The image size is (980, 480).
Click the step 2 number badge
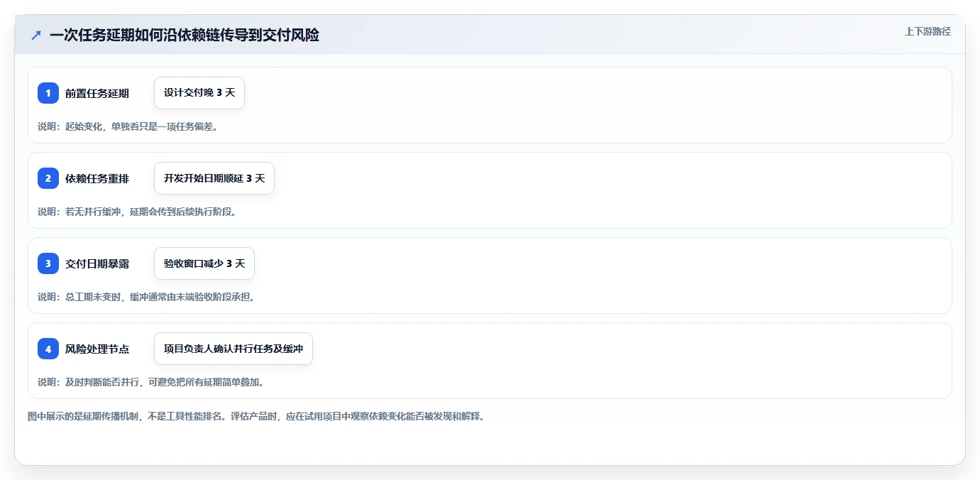click(48, 178)
